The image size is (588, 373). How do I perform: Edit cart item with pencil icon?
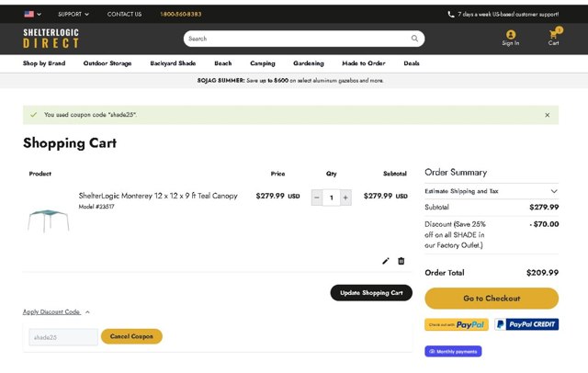[x=386, y=261]
